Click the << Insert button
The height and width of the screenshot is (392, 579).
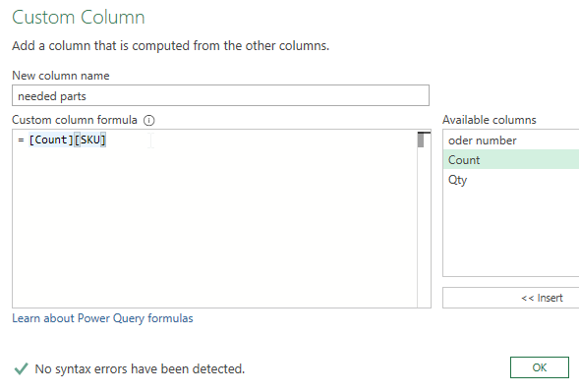click(511, 298)
